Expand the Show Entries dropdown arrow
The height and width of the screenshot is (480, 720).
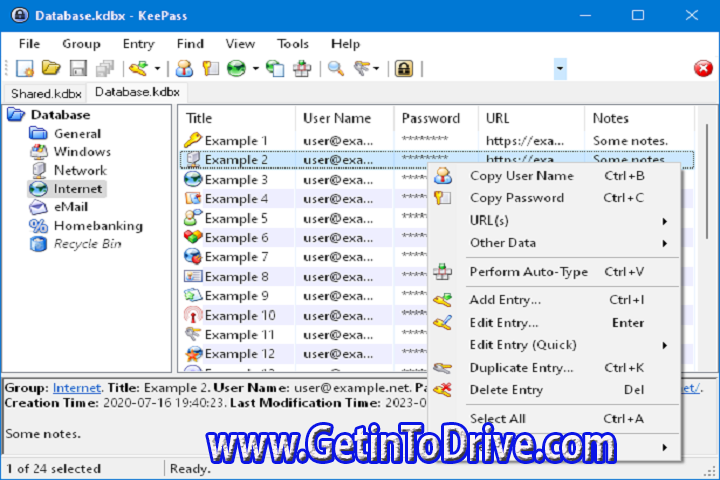click(x=376, y=69)
